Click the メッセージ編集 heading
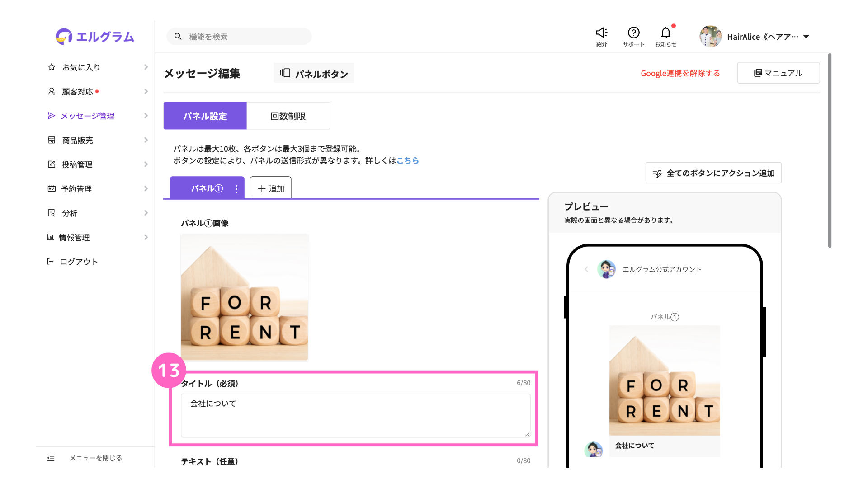 pos(202,73)
